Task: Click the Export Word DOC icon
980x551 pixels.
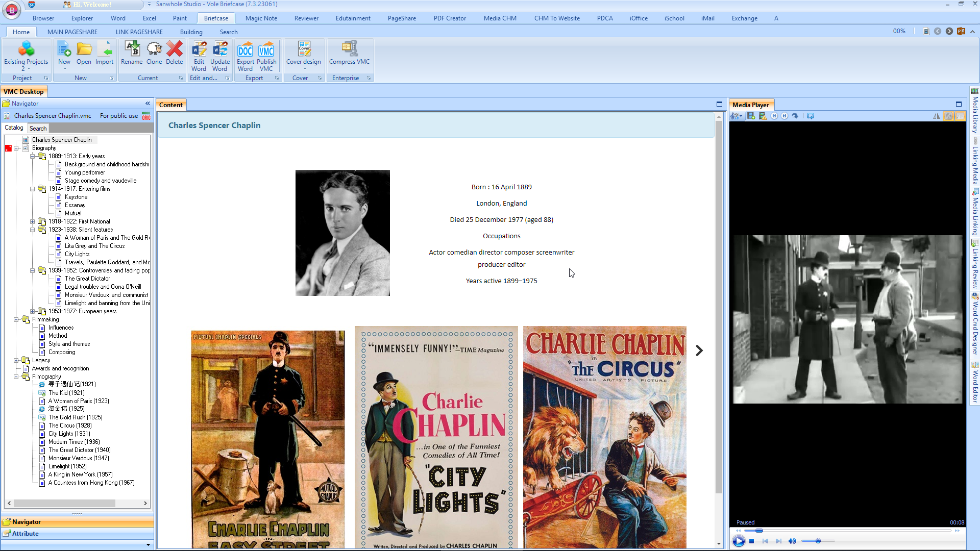Action: point(245,49)
